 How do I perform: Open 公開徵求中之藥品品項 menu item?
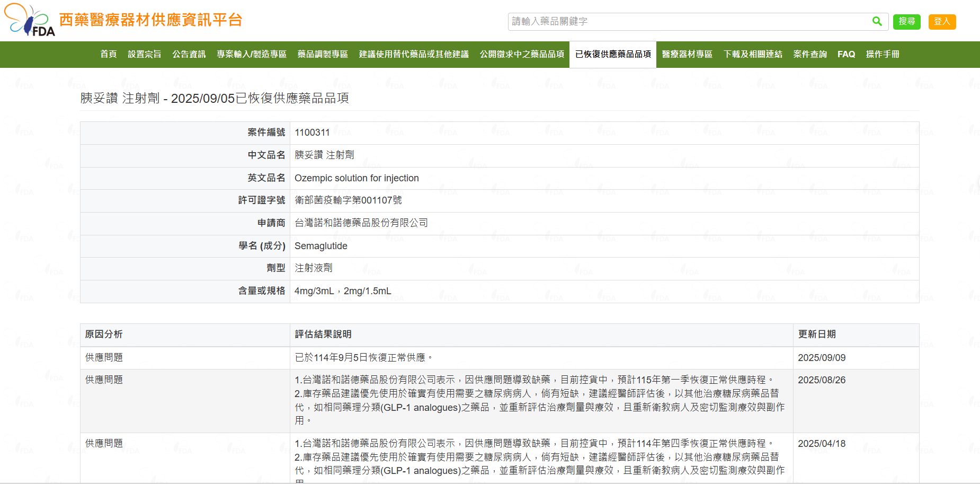click(x=522, y=54)
